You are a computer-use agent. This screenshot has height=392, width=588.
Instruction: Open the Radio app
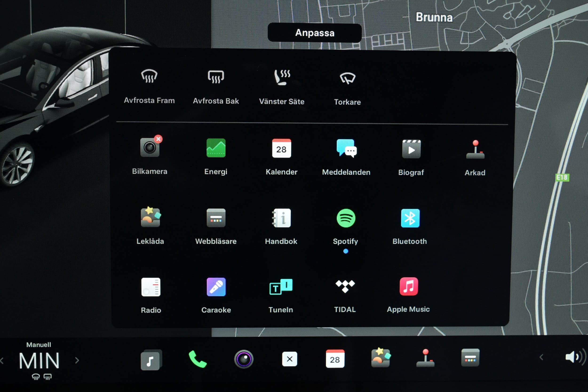pos(151,287)
